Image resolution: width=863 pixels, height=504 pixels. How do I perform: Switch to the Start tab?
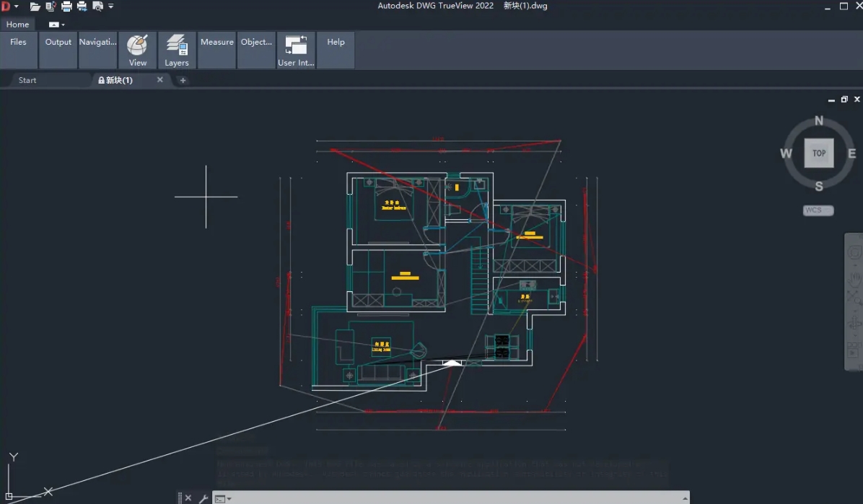tap(27, 80)
